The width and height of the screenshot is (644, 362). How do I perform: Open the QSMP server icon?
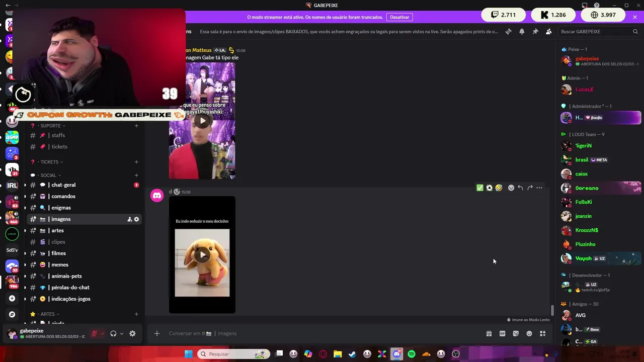point(12,137)
